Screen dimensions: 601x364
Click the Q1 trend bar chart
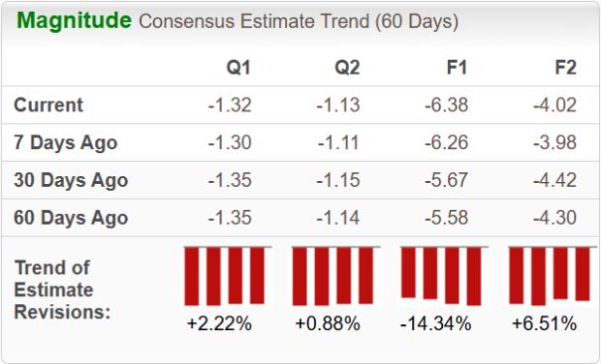[x=228, y=276]
